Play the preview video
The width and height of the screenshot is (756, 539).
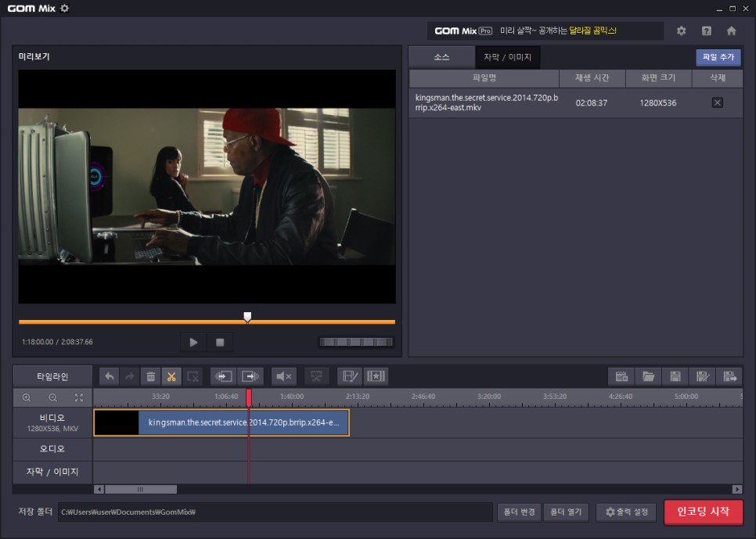(193, 343)
